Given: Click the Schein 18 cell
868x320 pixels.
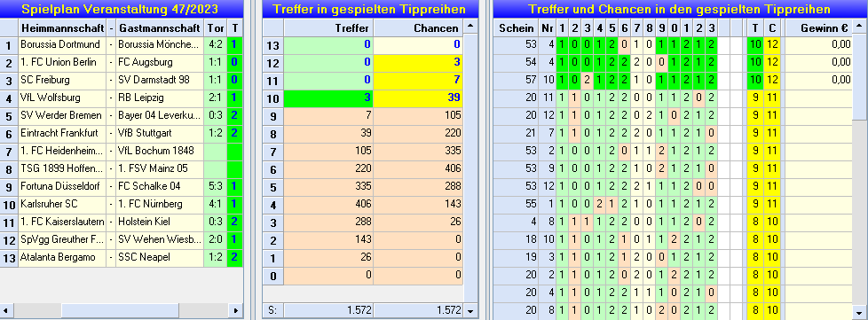Looking at the screenshot, I should point(516,239).
